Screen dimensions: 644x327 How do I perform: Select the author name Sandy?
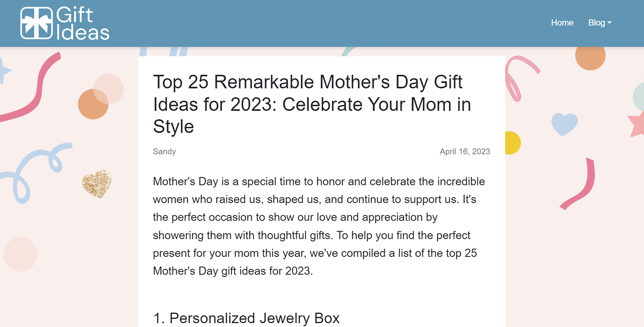point(164,151)
